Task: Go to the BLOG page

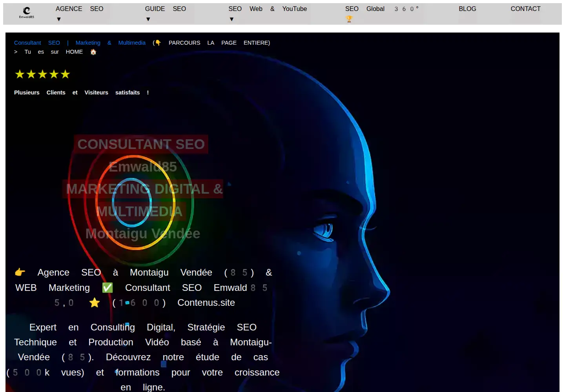Action: tap(467, 9)
